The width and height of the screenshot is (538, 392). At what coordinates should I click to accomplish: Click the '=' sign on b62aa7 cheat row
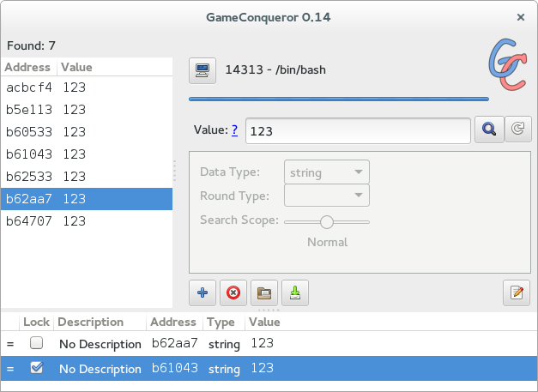coord(10,344)
